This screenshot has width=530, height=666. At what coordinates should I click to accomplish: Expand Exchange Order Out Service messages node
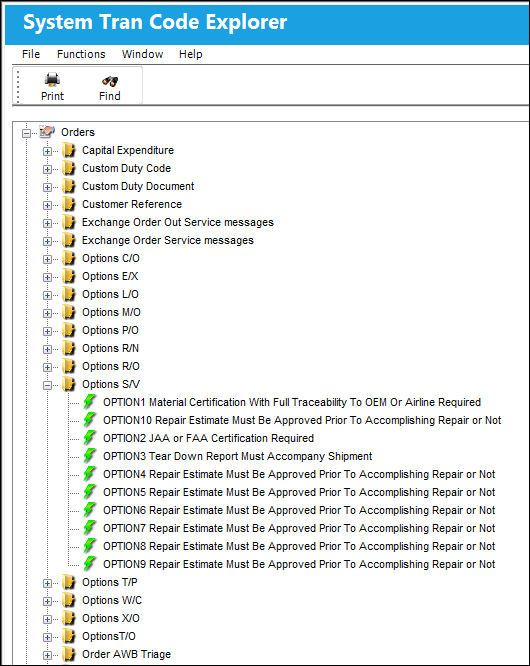coord(48,223)
